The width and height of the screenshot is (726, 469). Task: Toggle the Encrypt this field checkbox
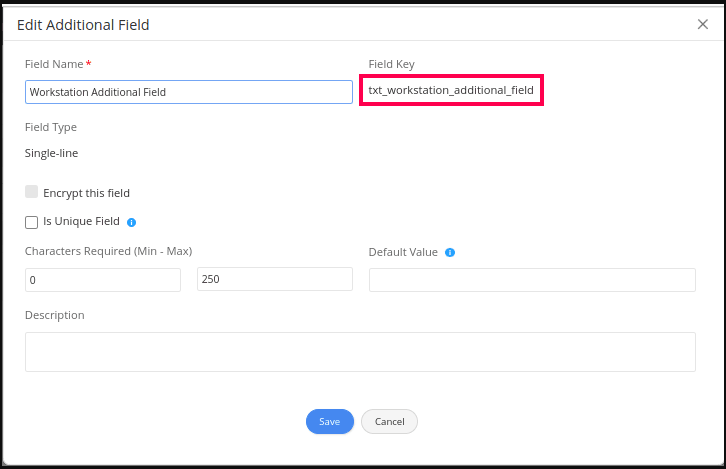(x=31, y=192)
